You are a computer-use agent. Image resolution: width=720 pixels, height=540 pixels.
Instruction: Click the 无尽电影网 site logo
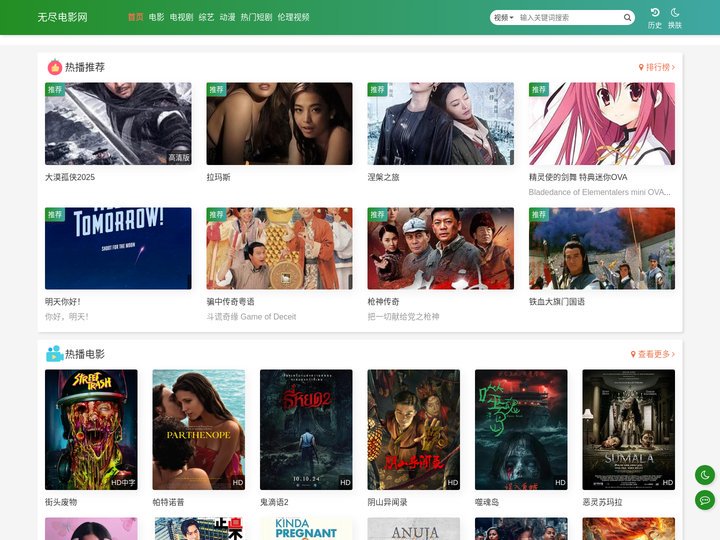(x=62, y=17)
